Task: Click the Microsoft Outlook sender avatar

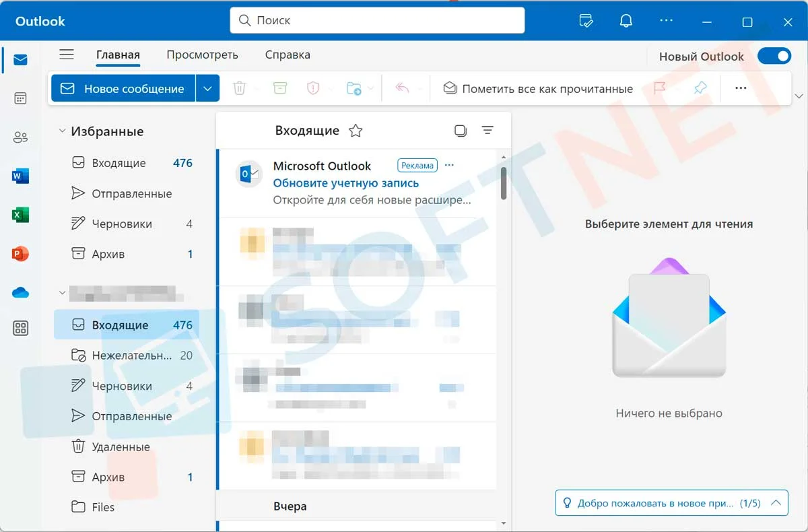Action: click(x=248, y=174)
